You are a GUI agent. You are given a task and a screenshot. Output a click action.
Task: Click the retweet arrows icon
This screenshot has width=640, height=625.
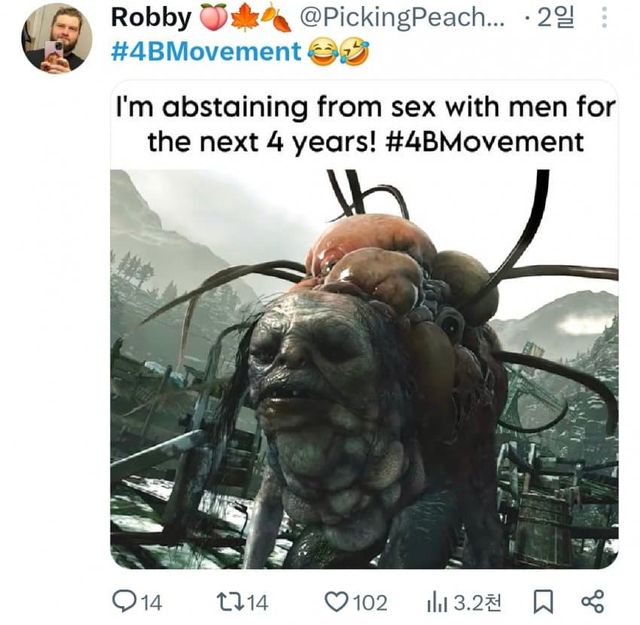point(228,601)
